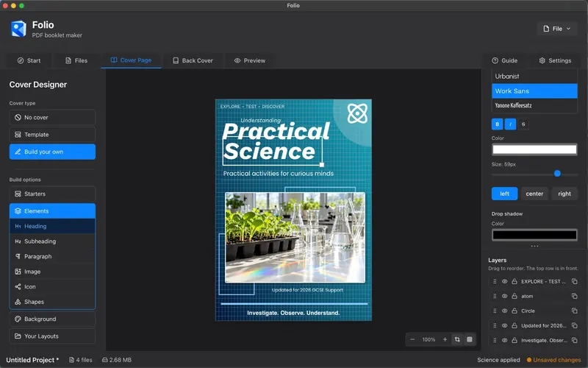Go to the Preview tab
The width and height of the screenshot is (588, 368).
point(250,60)
